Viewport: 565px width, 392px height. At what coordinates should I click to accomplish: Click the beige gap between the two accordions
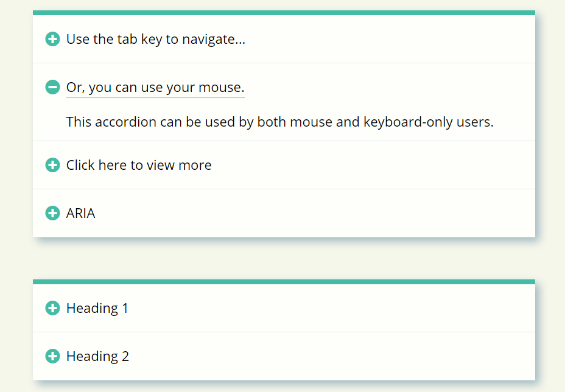284,259
